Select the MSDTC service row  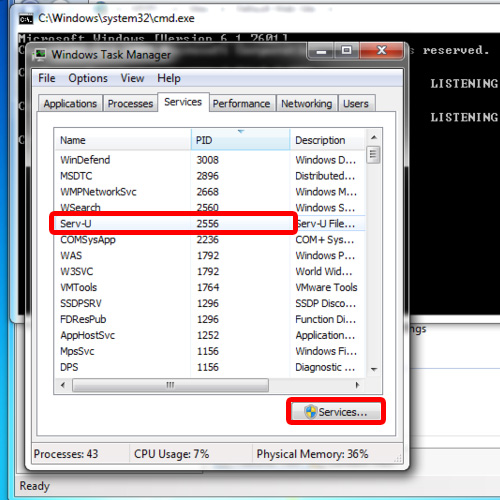[x=210, y=176]
